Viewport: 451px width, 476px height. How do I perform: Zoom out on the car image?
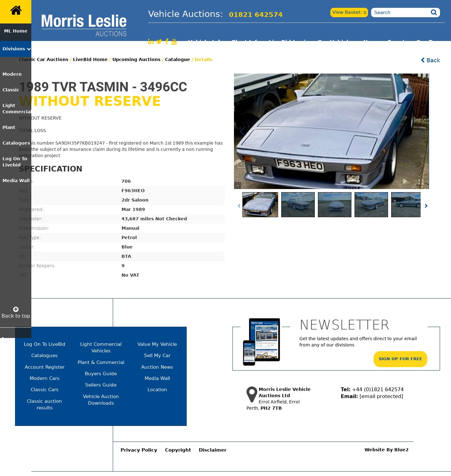[x=241, y=173]
